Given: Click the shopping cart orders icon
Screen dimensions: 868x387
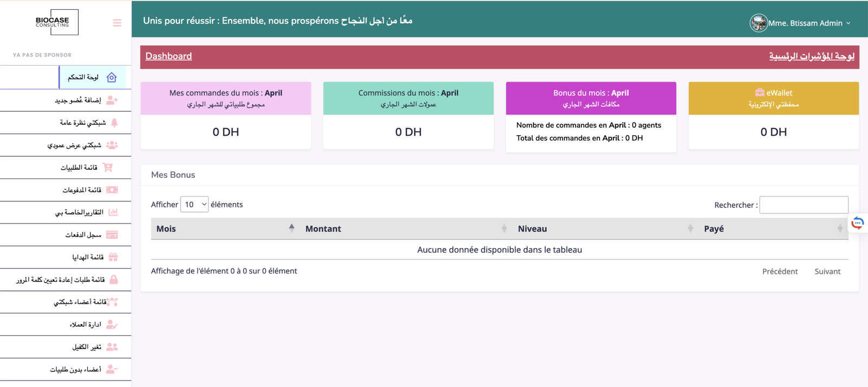Looking at the screenshot, I should click(108, 168).
